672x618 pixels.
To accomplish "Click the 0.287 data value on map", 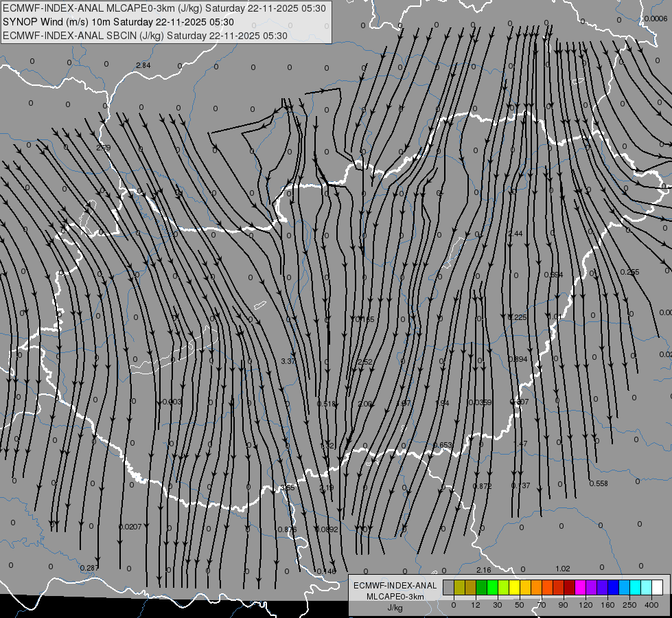I will (89, 568).
